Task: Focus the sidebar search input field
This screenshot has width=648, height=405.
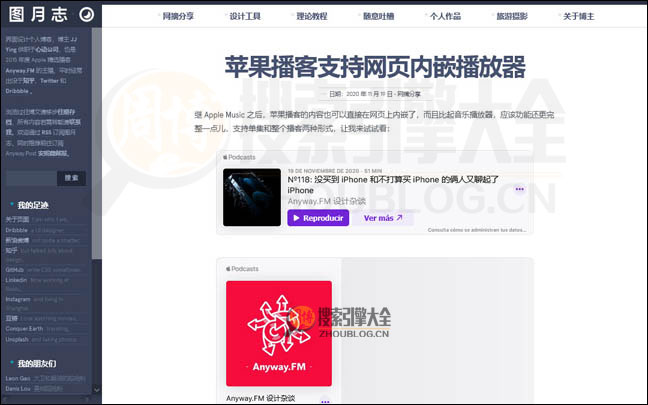Action: (31, 178)
